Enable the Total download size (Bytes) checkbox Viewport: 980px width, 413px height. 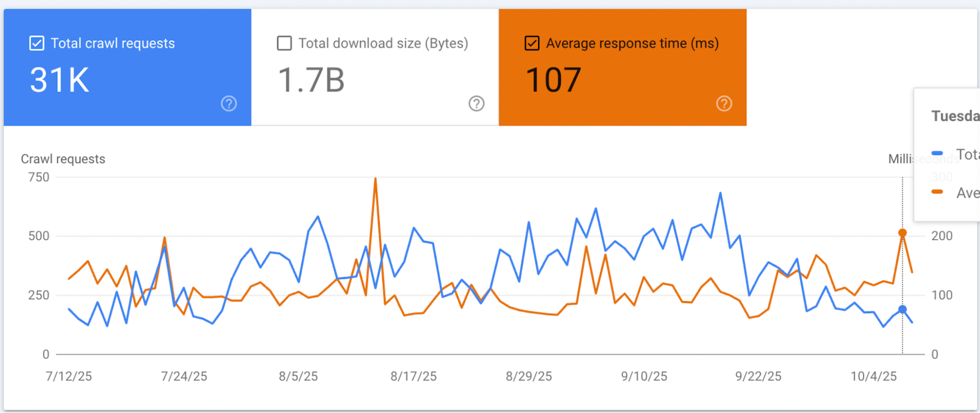click(284, 43)
